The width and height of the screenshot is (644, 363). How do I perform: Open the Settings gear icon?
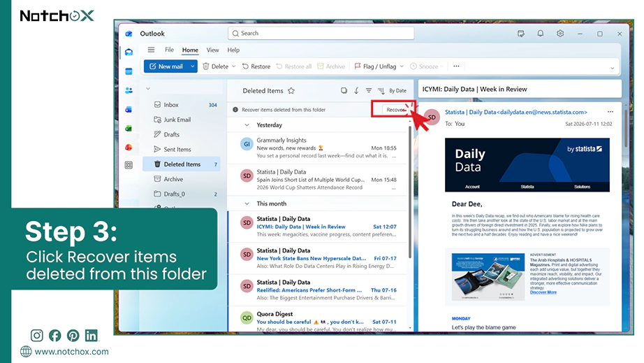pyautogui.click(x=560, y=34)
